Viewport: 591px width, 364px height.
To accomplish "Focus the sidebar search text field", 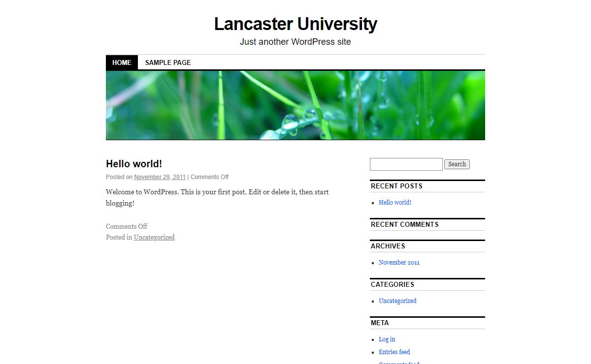I will 406,164.
